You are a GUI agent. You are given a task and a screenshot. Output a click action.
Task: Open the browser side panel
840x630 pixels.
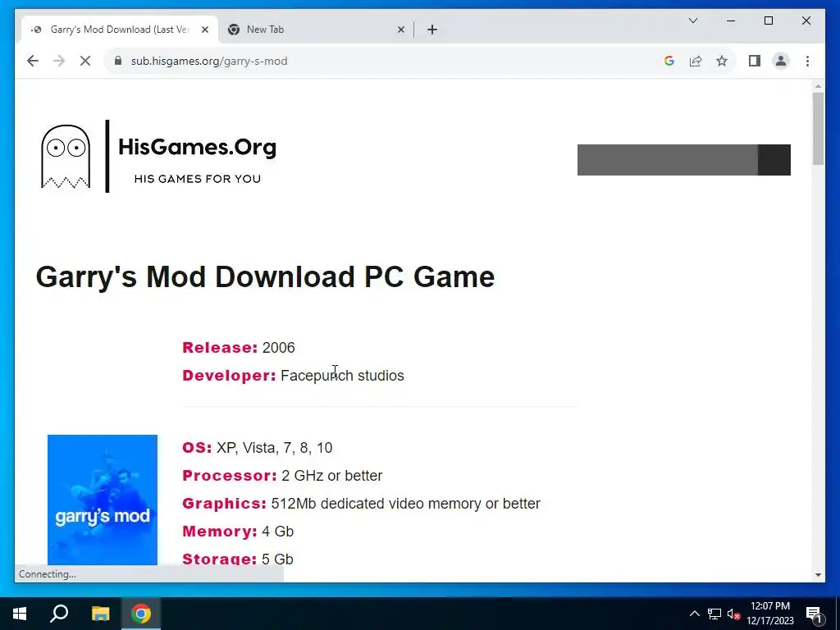click(755, 61)
